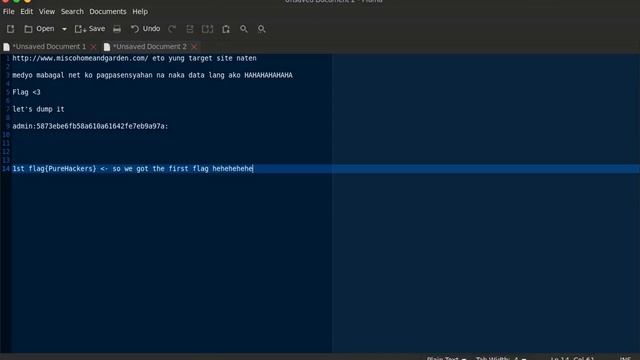Image resolution: width=640 pixels, height=360 pixels.
Task: Redo the last undone action
Action: [x=172, y=29]
